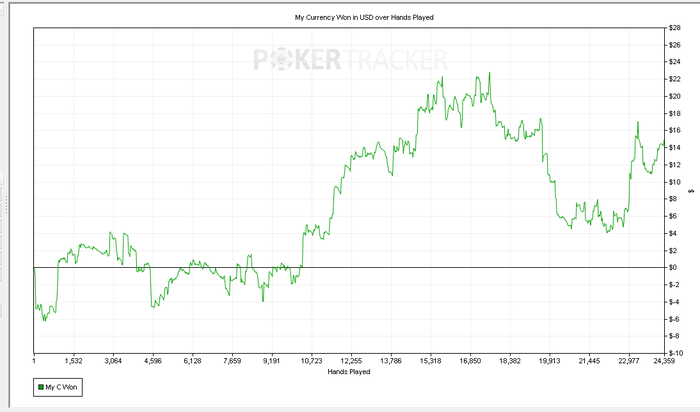Click the y-axis value '$-10'

[675, 353]
